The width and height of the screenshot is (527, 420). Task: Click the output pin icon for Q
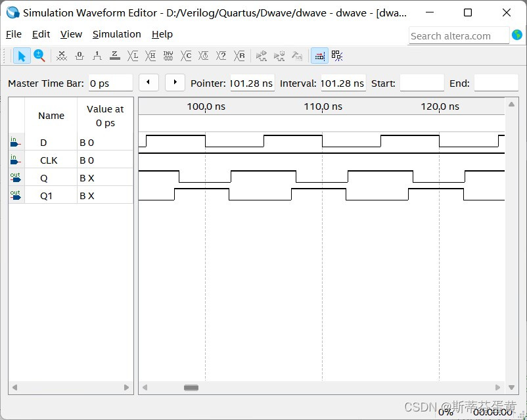click(15, 177)
